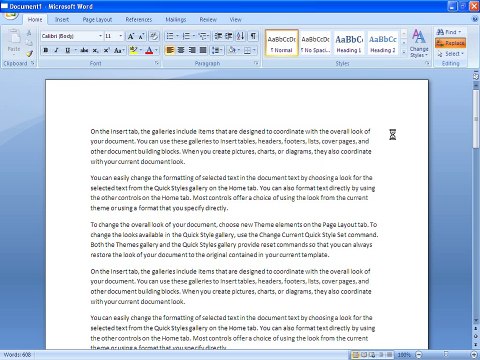
Task: Apply the Heading 2 style
Action: (383, 43)
